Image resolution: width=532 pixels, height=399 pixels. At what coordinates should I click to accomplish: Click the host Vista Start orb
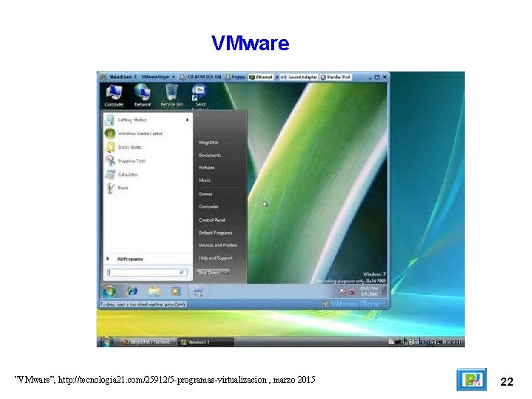tap(106, 341)
